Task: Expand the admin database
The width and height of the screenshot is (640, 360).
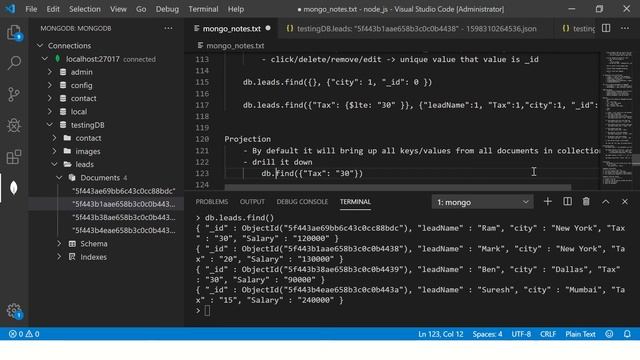Action: coord(50,72)
